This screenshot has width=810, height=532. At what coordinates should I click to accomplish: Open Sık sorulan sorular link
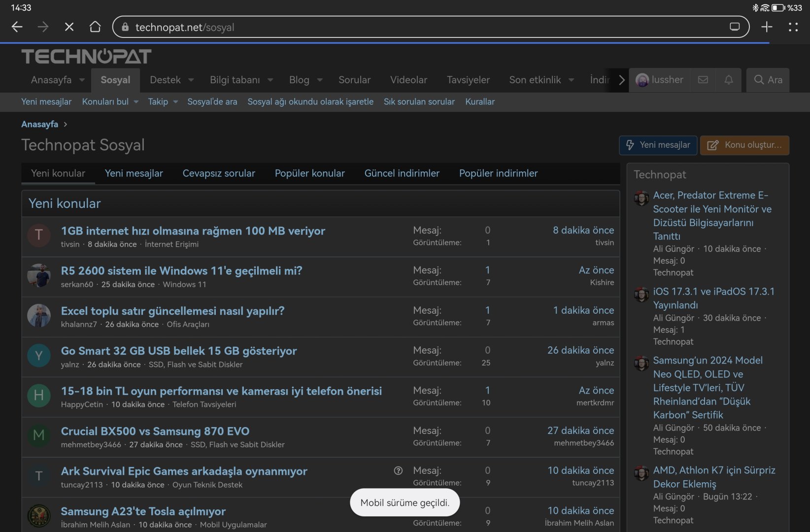click(419, 101)
